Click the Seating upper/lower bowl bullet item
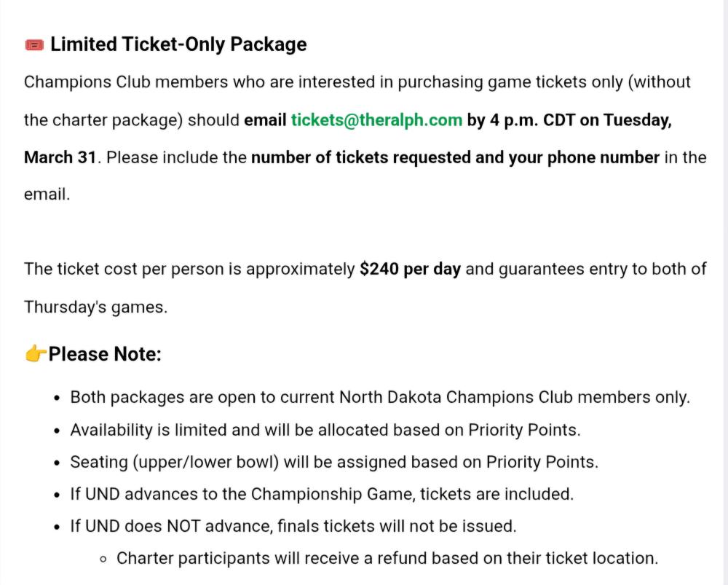728x585 pixels. click(x=334, y=462)
